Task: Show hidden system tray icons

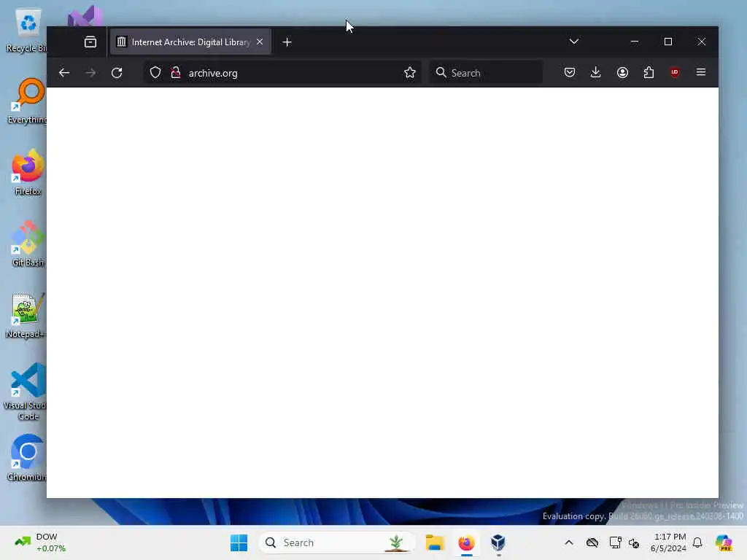Action: coord(569,542)
